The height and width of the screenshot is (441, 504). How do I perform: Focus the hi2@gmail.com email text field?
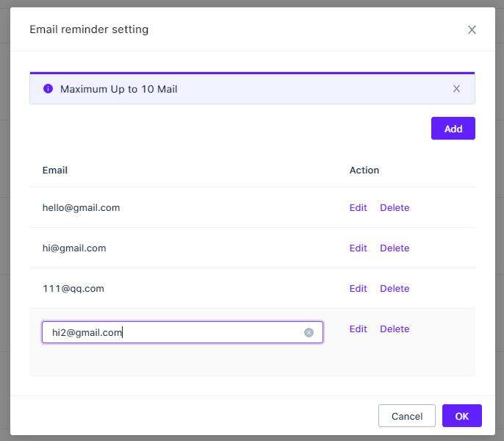click(182, 332)
